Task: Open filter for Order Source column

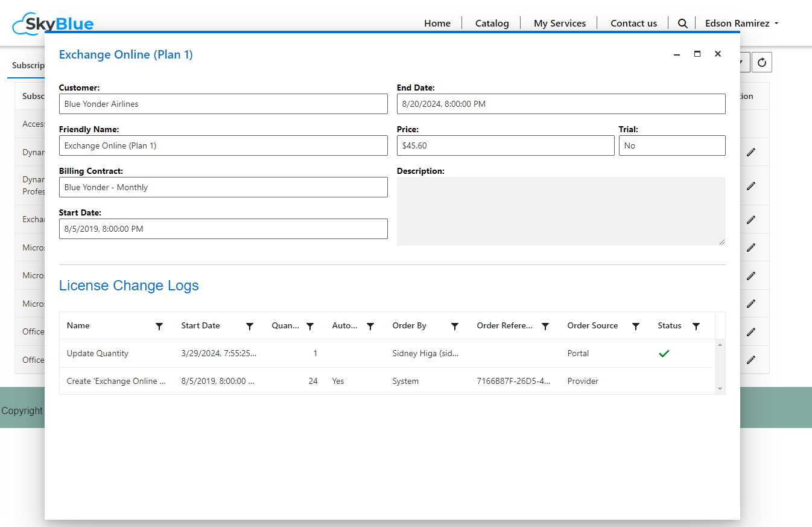Action: (636, 326)
